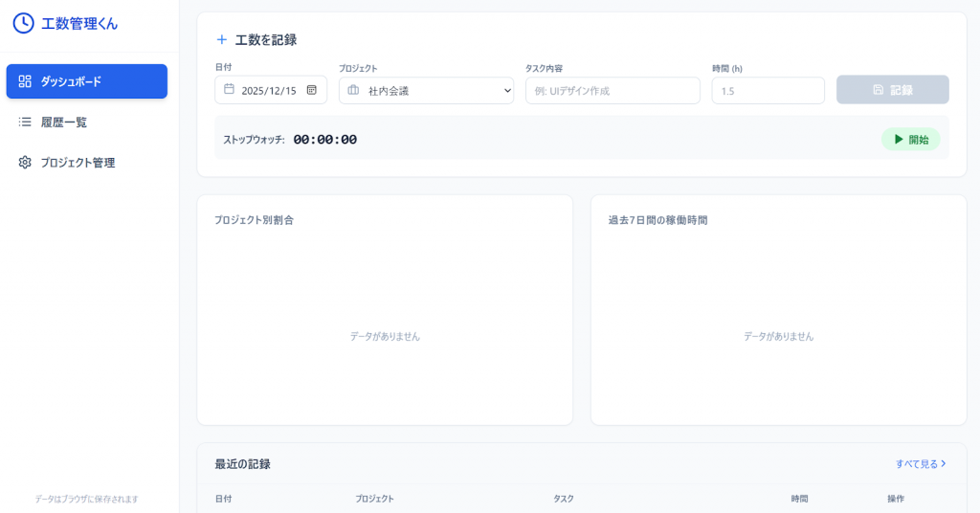Click the briefcase icon in the プロジェクト selector

coord(353,90)
